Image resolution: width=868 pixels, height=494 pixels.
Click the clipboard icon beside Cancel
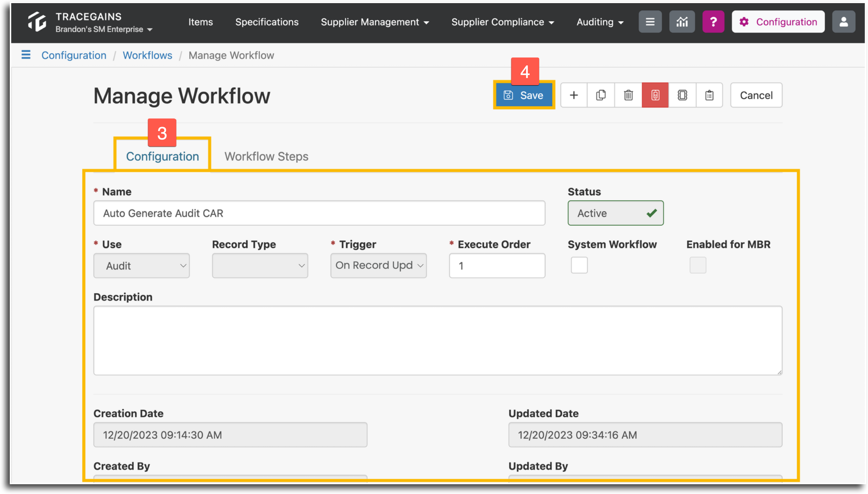coord(709,95)
